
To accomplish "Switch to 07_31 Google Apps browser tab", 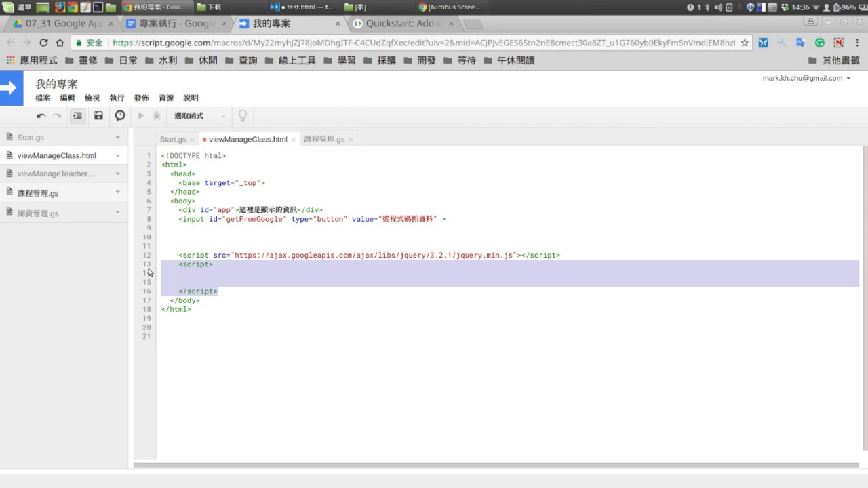I will click(63, 24).
